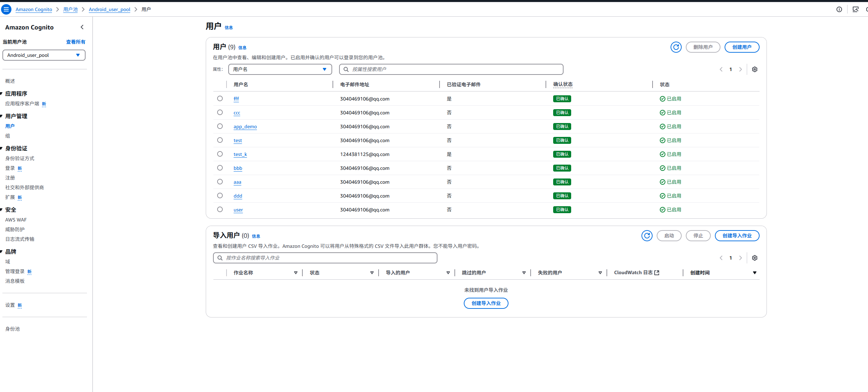868x392 pixels.
Task: Click the 创建用户 button
Action: (x=742, y=47)
